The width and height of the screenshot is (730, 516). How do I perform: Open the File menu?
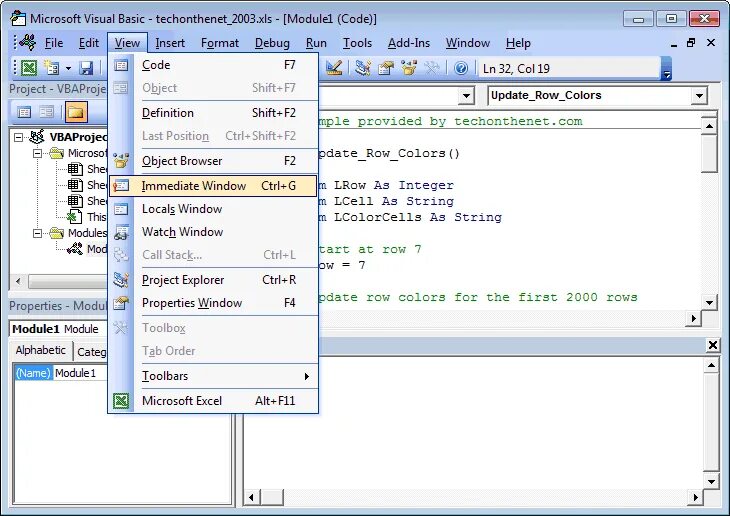click(x=54, y=43)
